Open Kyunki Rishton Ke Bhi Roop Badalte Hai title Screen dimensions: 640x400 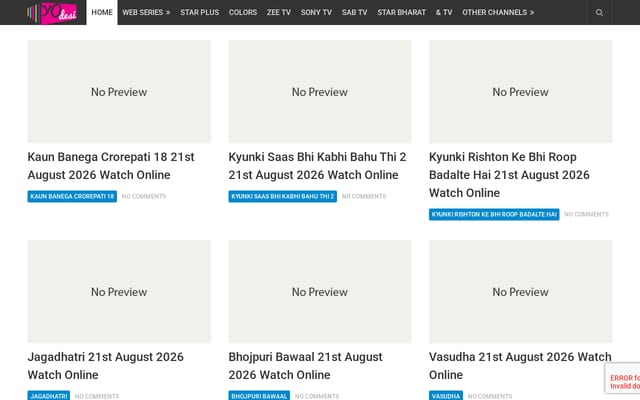click(x=509, y=175)
